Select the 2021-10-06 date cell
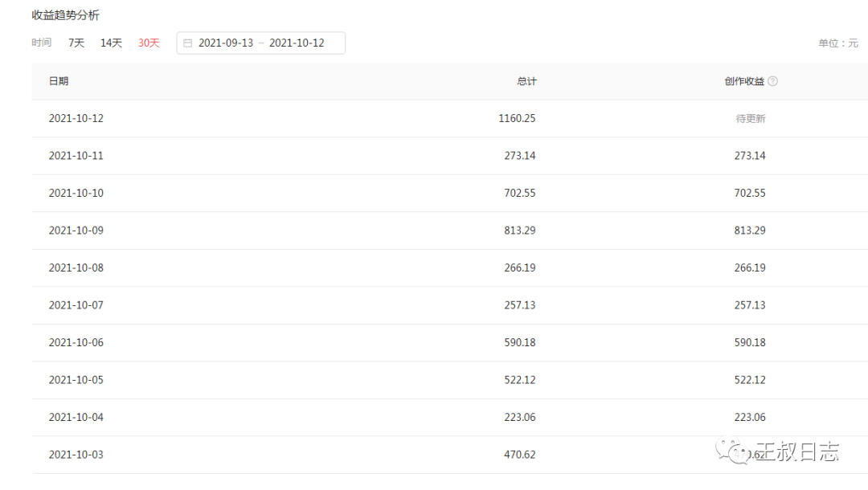868x490 pixels. point(76,342)
